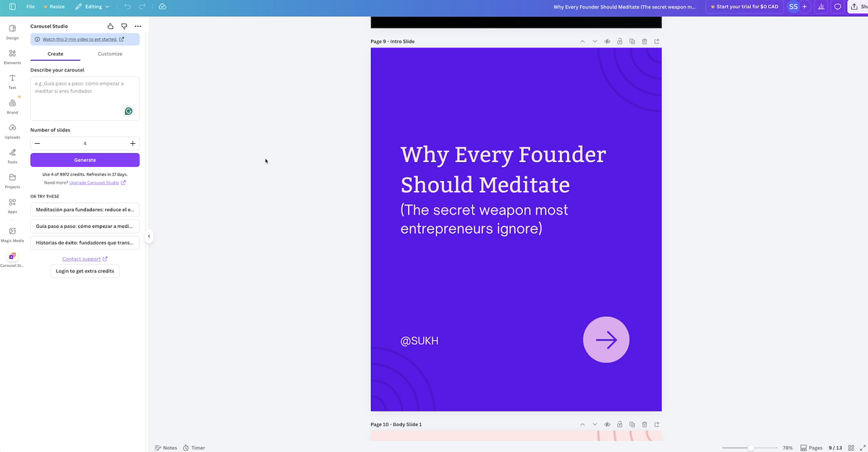Hide Page 10 with the eye icon
The height and width of the screenshot is (452, 868).
(x=607, y=425)
